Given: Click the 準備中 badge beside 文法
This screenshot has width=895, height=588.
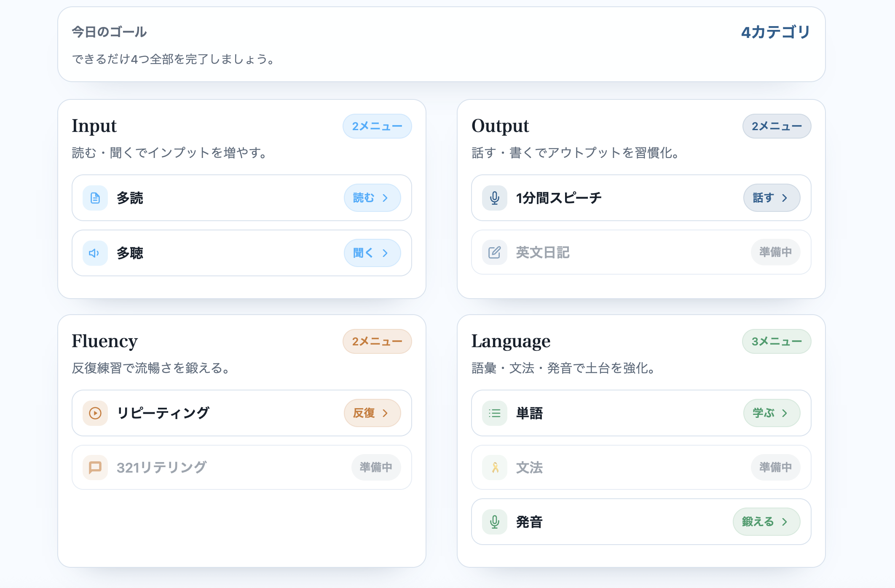Looking at the screenshot, I should click(775, 467).
